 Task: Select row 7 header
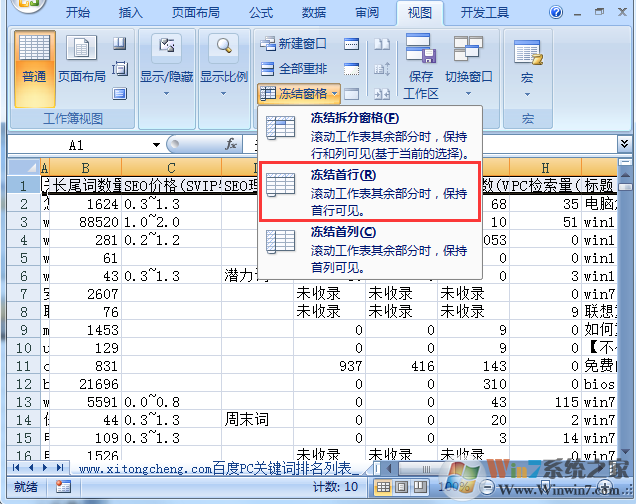pos(24,293)
